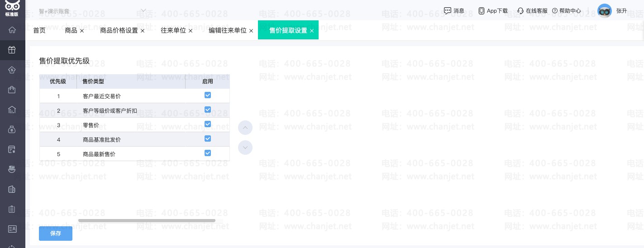Select the gift box sidebar icon
The width and height of the screenshot is (644, 248).
tap(12, 50)
